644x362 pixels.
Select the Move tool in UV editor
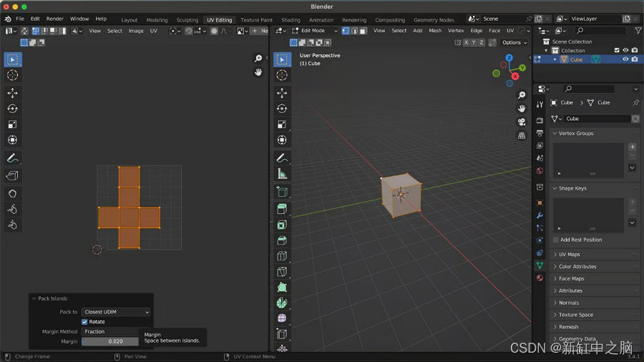click(x=12, y=93)
